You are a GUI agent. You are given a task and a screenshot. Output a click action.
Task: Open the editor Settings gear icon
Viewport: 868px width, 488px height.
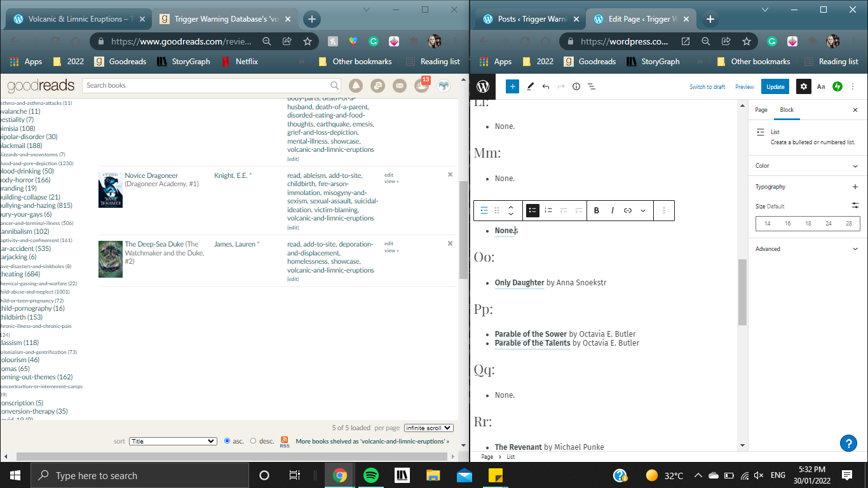coord(804,86)
